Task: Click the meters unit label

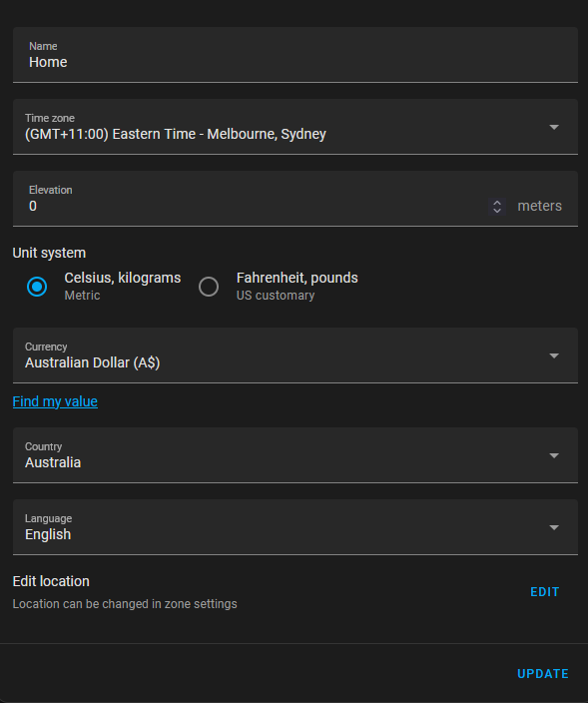Action: coord(540,207)
